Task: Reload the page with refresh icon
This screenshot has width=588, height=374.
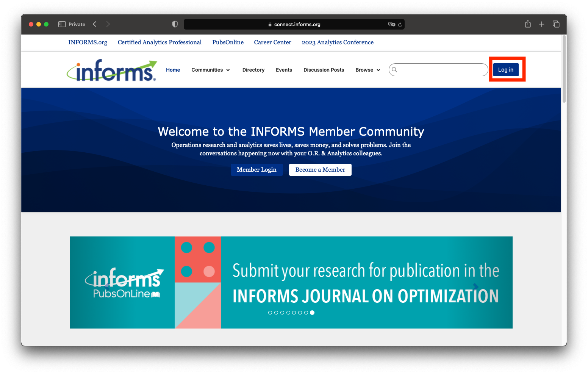Action: [x=400, y=24]
